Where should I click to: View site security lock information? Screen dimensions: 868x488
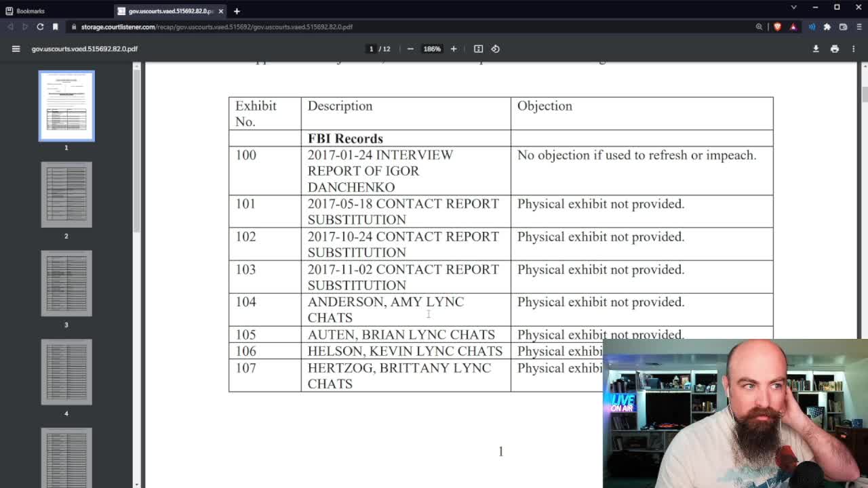pyautogui.click(x=74, y=27)
